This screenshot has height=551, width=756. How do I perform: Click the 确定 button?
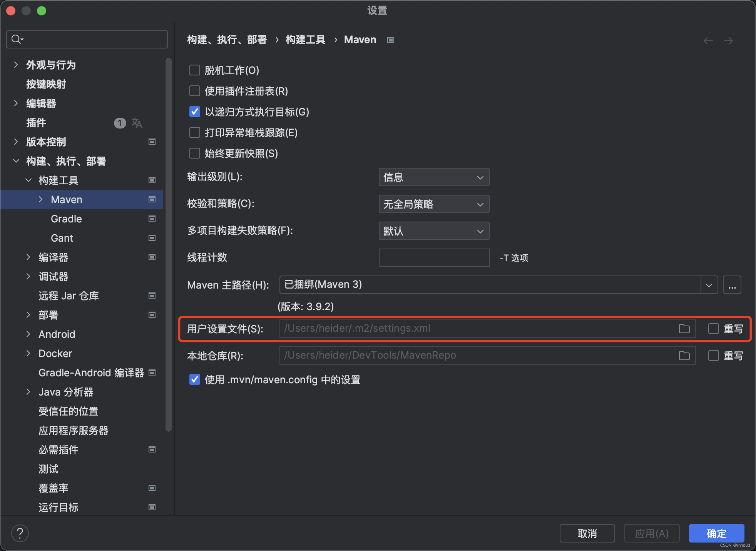716,533
